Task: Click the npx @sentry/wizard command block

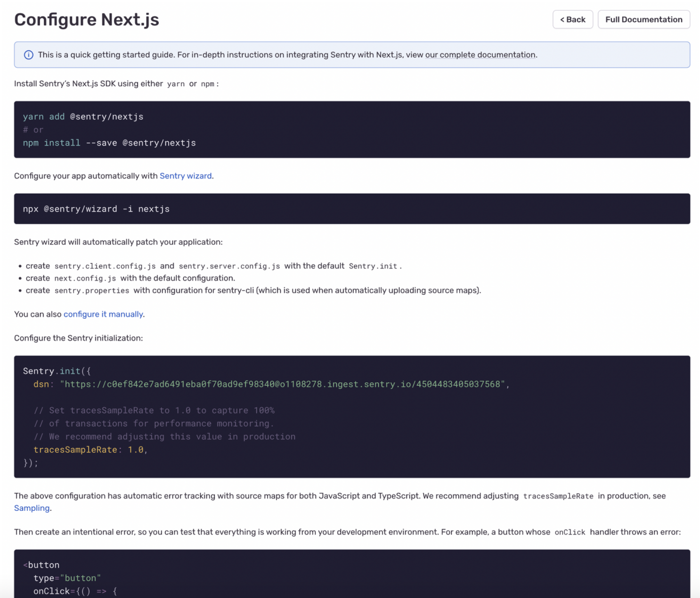Action: (x=96, y=209)
